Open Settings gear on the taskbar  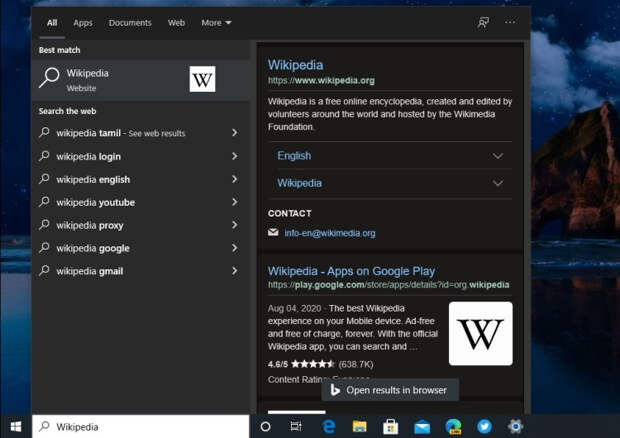point(516,426)
